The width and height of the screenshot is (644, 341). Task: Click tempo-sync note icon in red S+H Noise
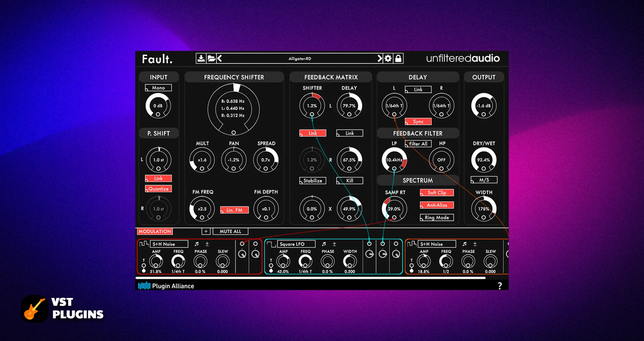pyautogui.click(x=196, y=244)
